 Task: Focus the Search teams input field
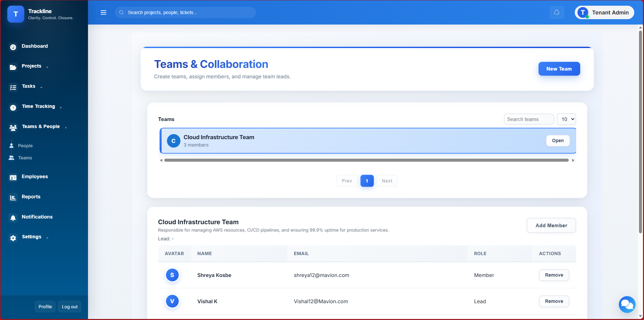[x=528, y=119]
